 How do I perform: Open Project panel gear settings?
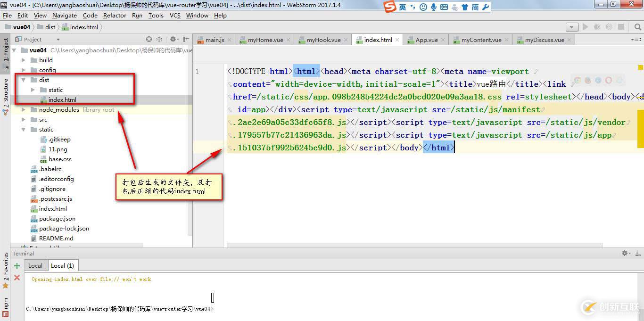173,40
